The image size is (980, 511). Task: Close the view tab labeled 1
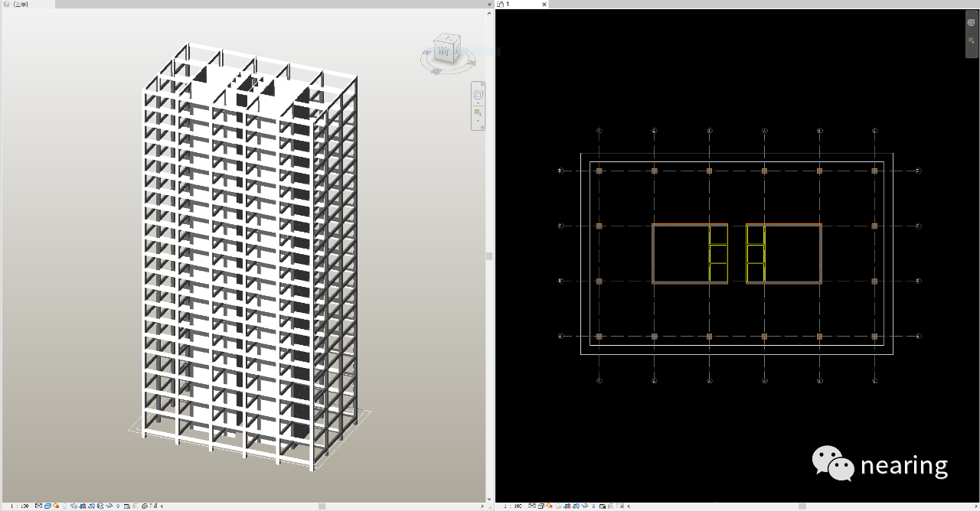544,5
